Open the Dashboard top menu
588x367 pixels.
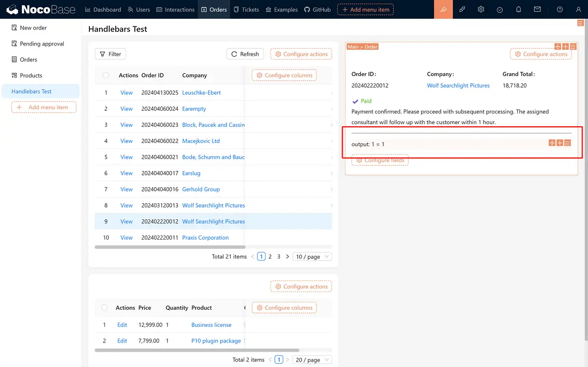[x=103, y=10]
